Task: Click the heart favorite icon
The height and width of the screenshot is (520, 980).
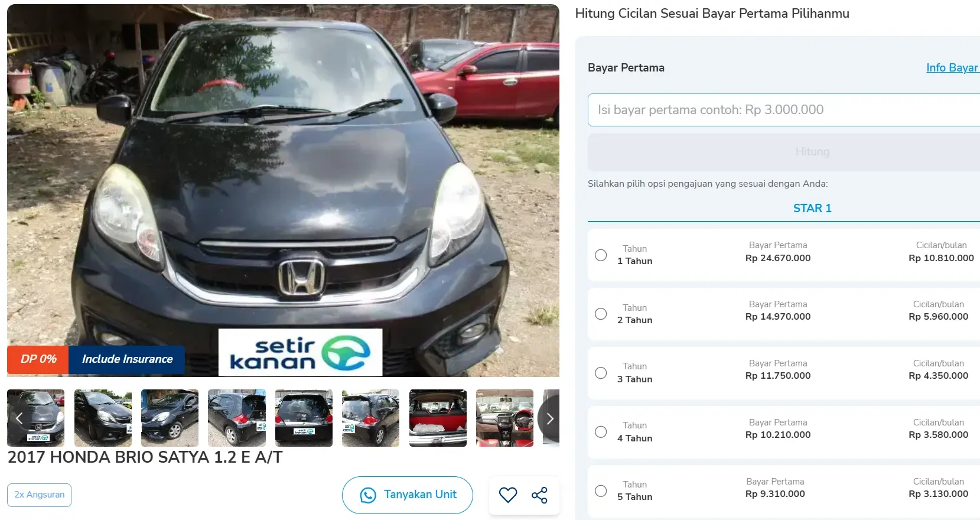Action: pyautogui.click(x=508, y=495)
